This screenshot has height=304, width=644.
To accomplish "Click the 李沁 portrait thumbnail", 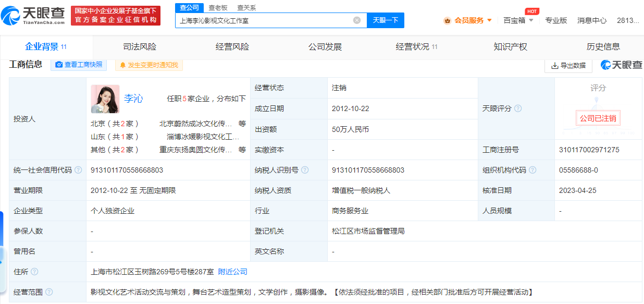I will click(105, 99).
